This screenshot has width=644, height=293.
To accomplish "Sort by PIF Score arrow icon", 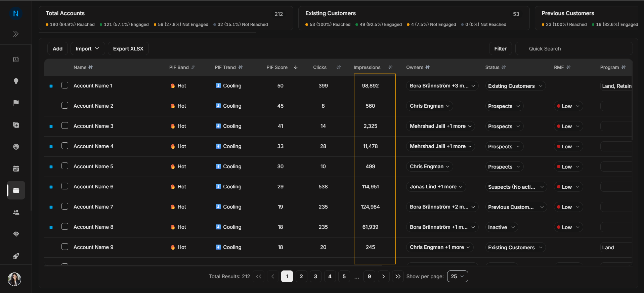I will (x=296, y=67).
